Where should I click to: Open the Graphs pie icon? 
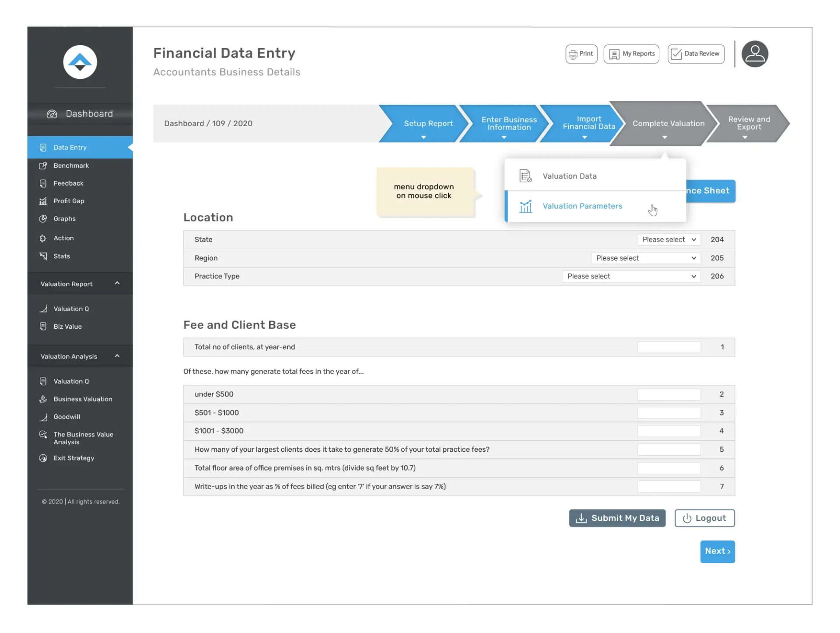(43, 219)
